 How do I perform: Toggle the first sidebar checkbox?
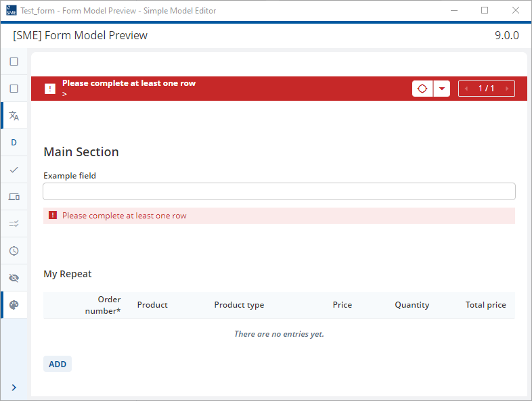click(x=14, y=62)
